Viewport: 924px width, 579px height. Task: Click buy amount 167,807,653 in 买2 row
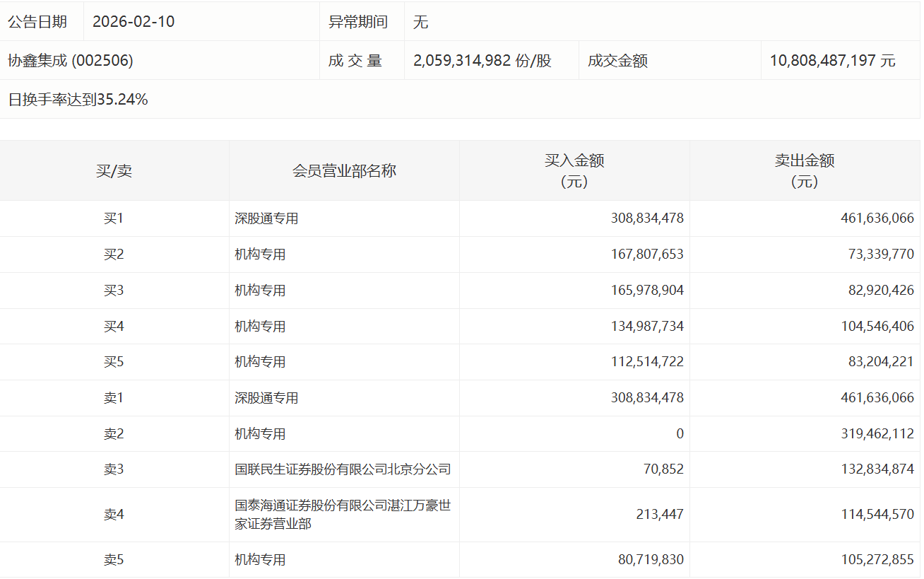coord(647,255)
